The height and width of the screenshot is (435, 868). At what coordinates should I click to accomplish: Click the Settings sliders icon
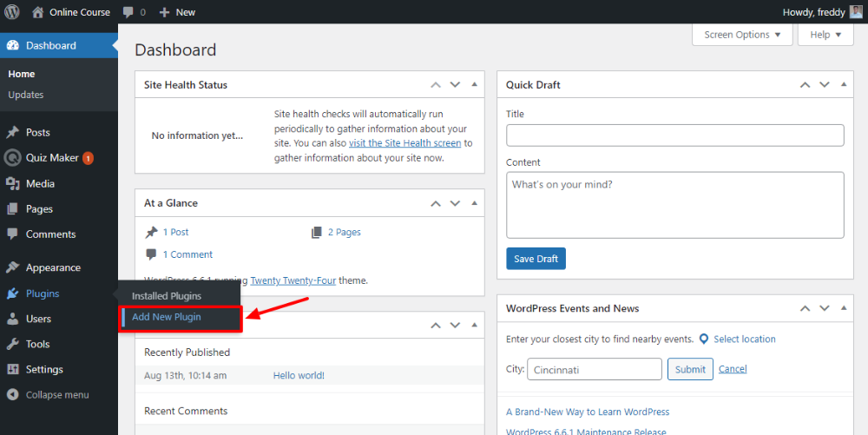point(13,369)
